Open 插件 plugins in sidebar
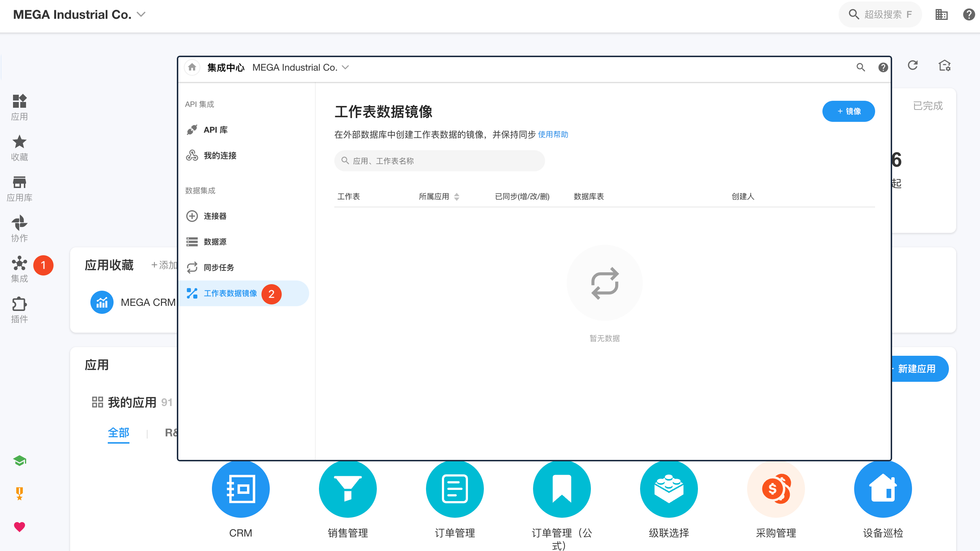 [20, 309]
